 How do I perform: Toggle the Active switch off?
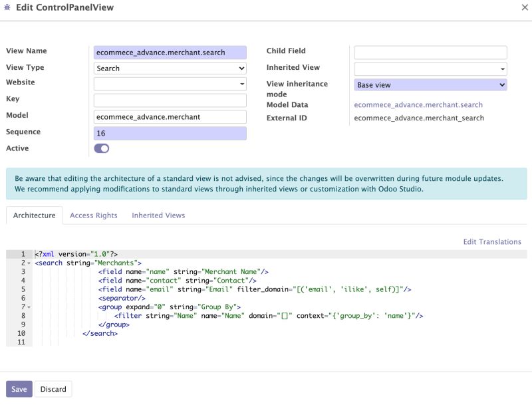point(102,148)
